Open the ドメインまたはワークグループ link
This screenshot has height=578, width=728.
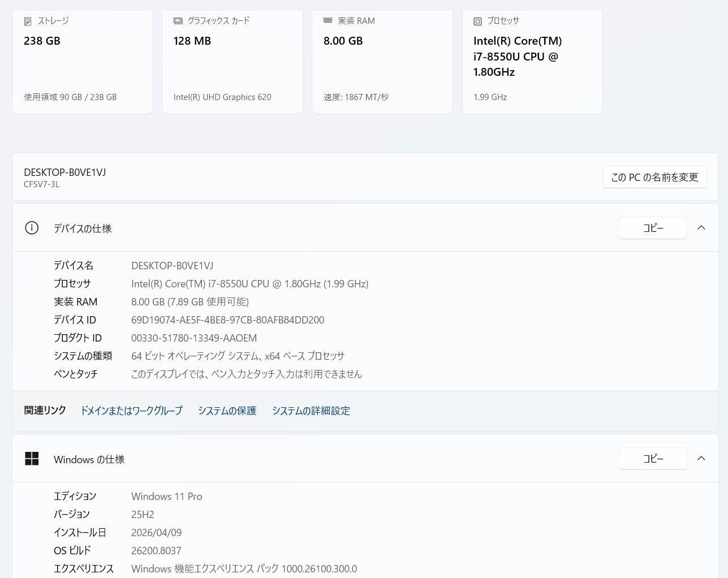coord(131,411)
